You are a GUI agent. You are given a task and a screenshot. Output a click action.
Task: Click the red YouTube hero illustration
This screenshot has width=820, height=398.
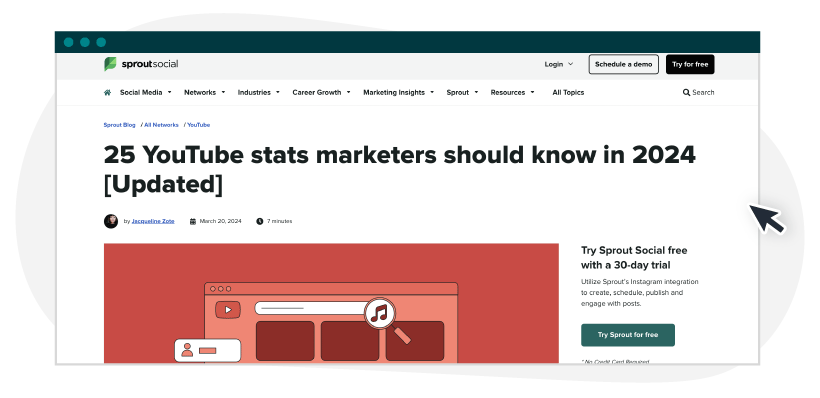pyautogui.click(x=331, y=303)
